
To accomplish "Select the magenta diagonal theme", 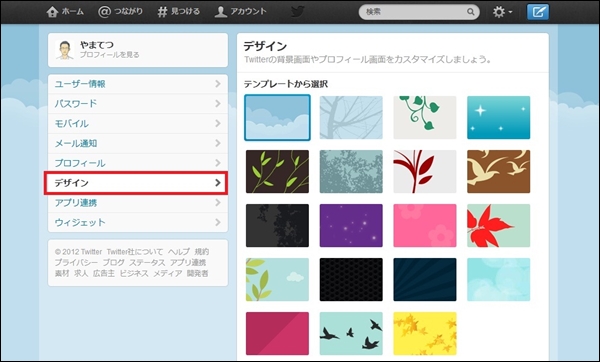I will point(277,333).
